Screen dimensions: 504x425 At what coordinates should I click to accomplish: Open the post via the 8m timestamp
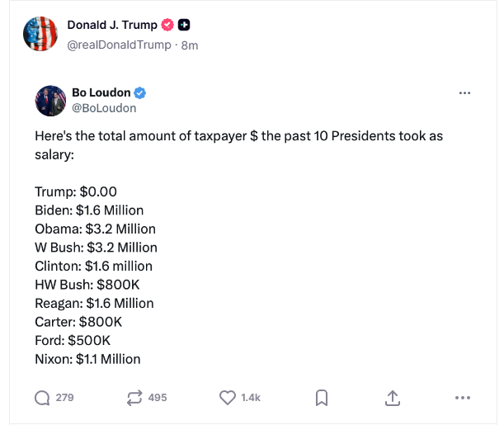[190, 45]
